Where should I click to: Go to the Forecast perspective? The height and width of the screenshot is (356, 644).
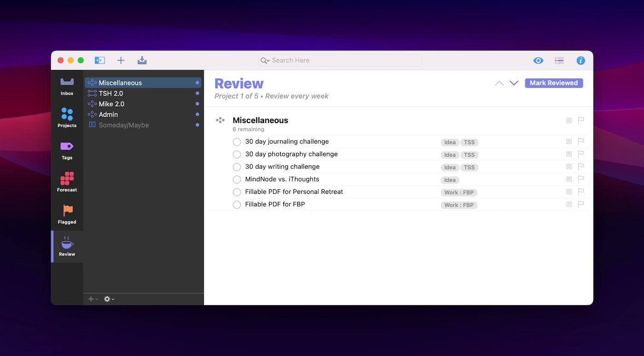pyautogui.click(x=67, y=182)
